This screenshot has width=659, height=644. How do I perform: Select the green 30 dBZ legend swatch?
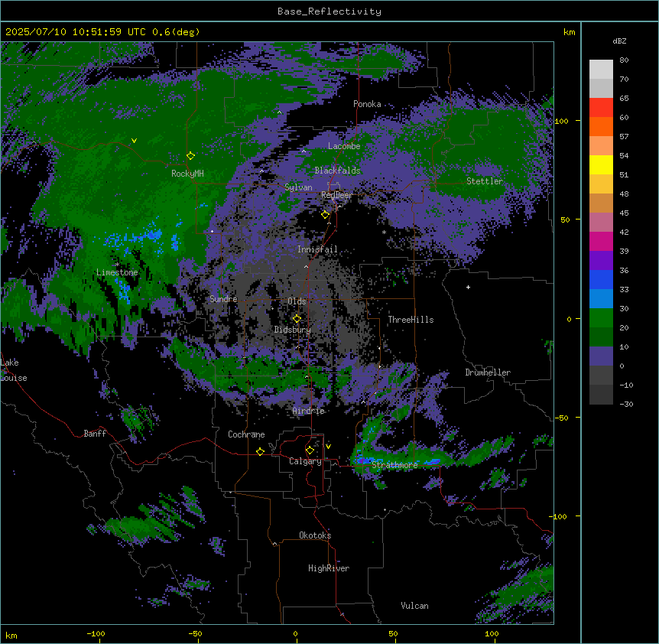point(601,318)
